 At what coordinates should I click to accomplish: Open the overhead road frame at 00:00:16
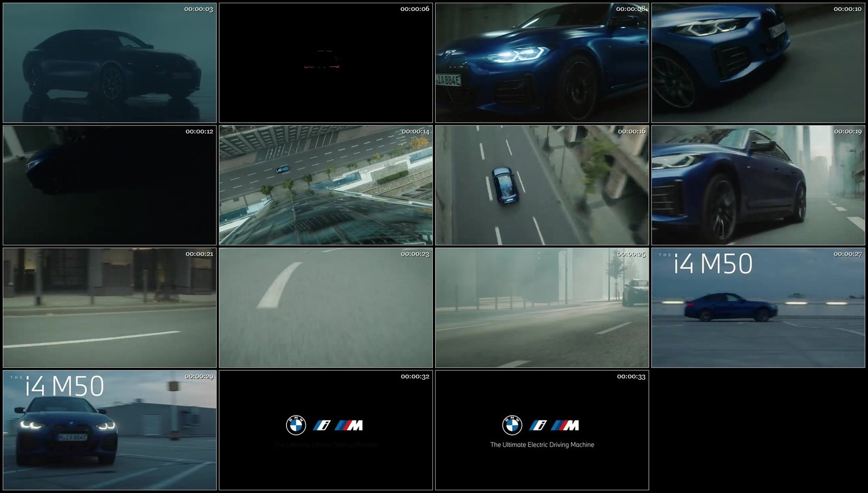542,185
